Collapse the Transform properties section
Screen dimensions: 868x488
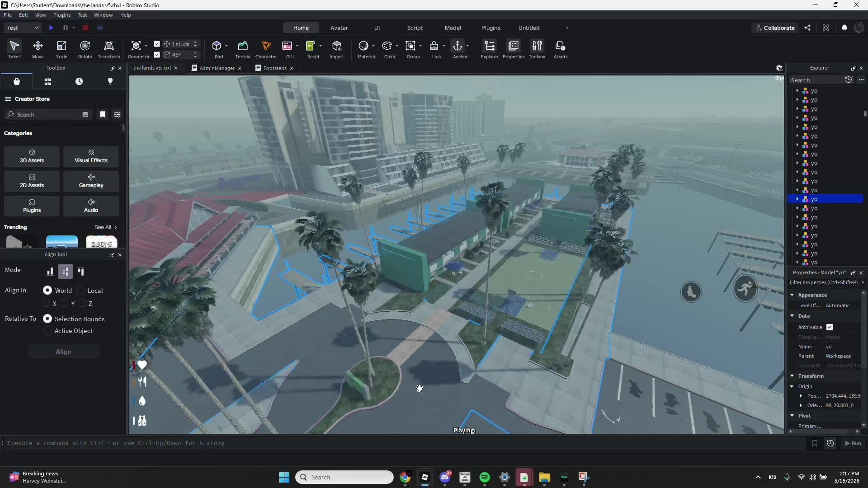click(792, 376)
